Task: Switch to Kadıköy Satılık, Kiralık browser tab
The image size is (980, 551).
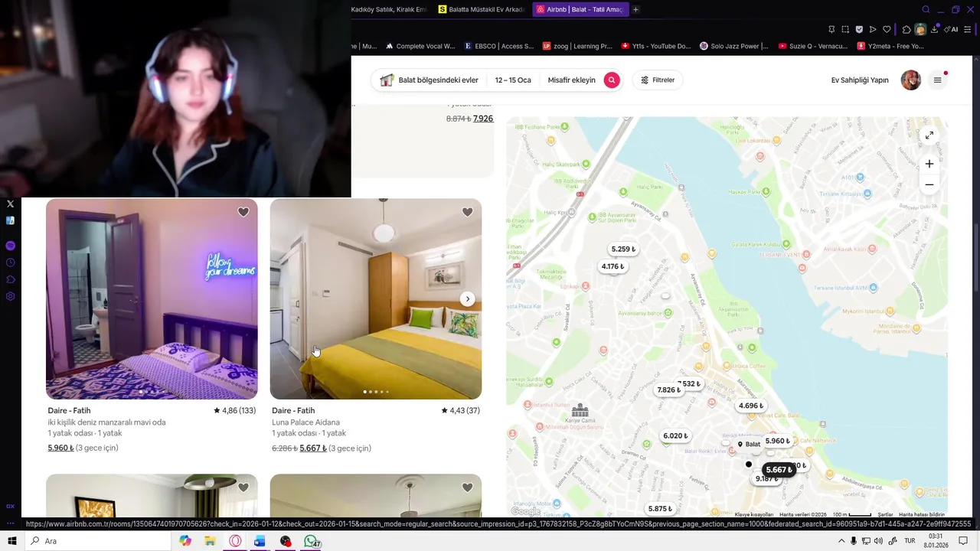Action: coord(390,9)
